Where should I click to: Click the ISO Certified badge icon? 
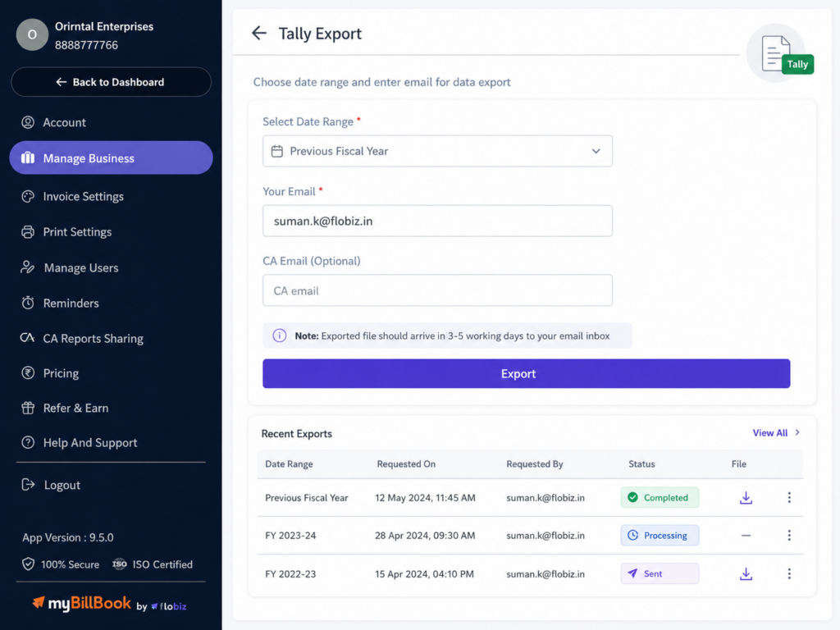[120, 564]
